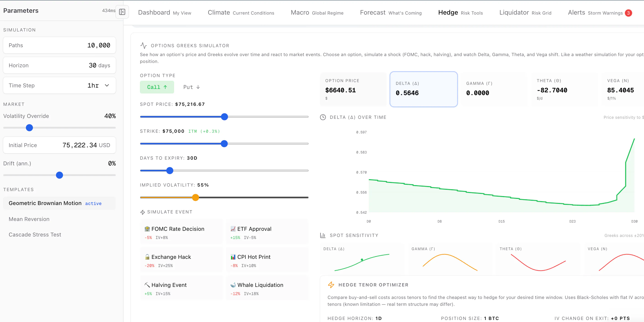Click the Implied Volatility slider handle

pyautogui.click(x=196, y=197)
